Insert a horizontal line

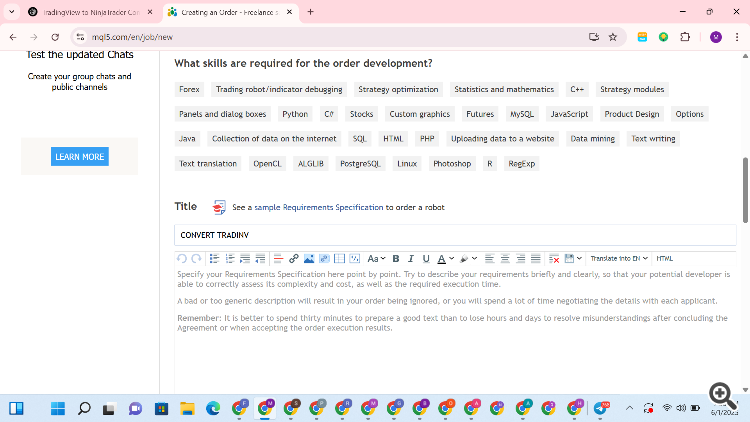[278, 258]
